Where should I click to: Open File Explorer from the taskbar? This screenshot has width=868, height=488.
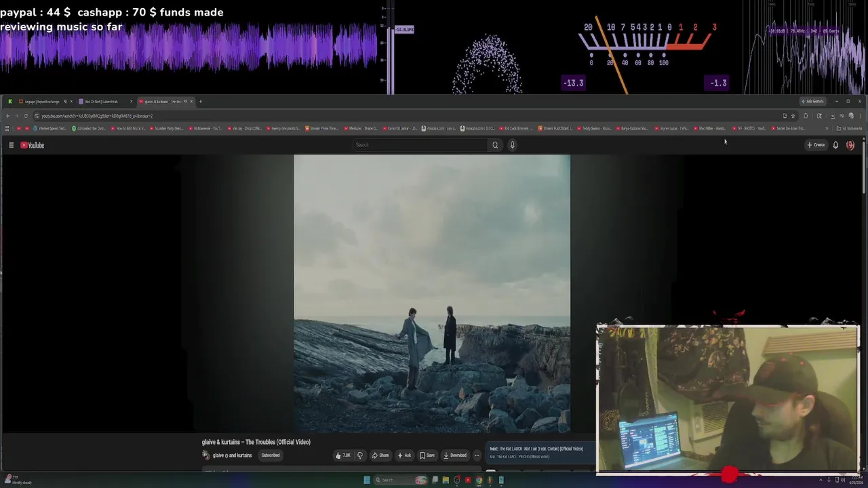click(x=446, y=480)
